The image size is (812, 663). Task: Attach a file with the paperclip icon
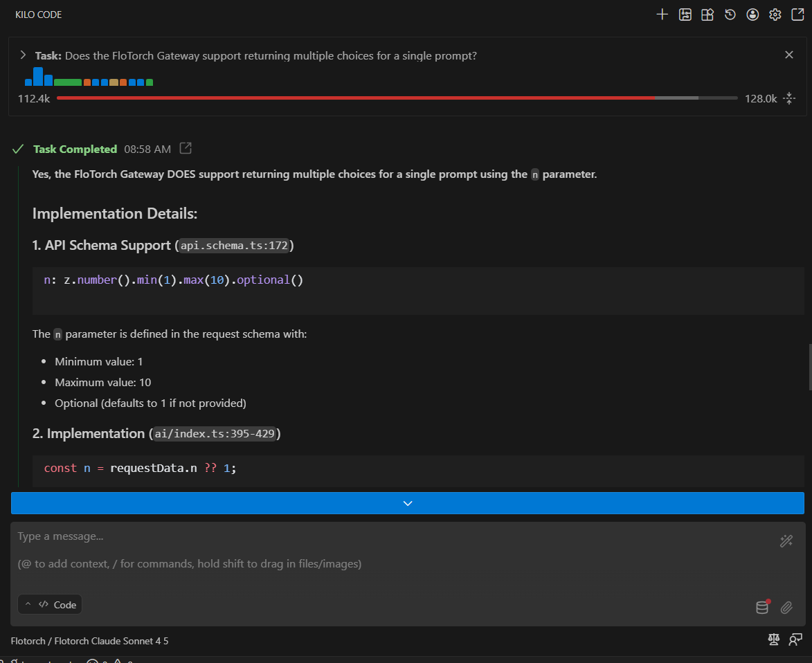tap(786, 607)
